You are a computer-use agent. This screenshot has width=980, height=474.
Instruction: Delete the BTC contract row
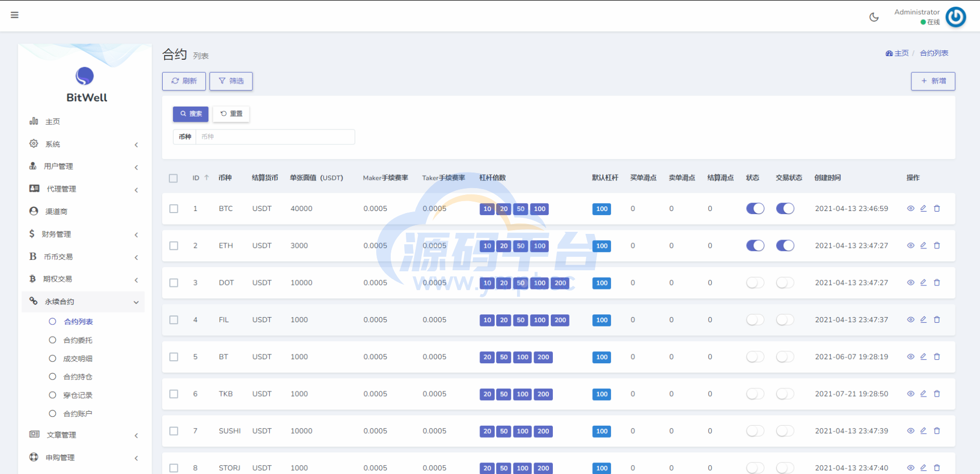(x=937, y=208)
